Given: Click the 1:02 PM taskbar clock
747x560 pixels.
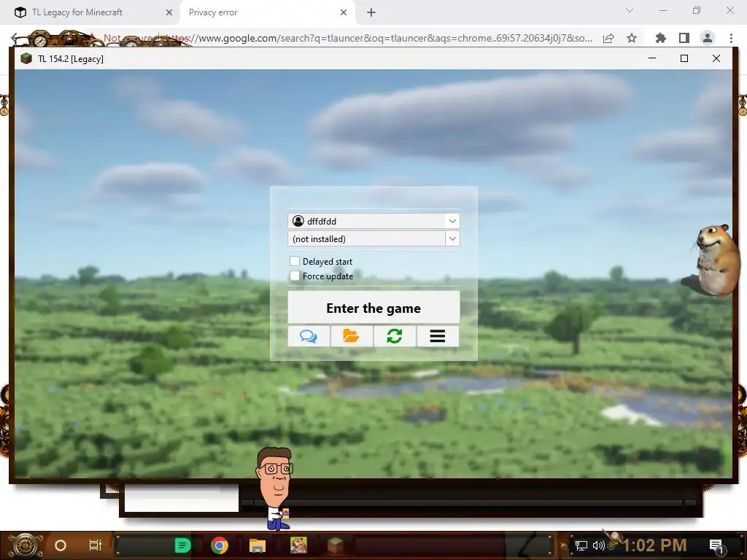Looking at the screenshot, I should 654,545.
